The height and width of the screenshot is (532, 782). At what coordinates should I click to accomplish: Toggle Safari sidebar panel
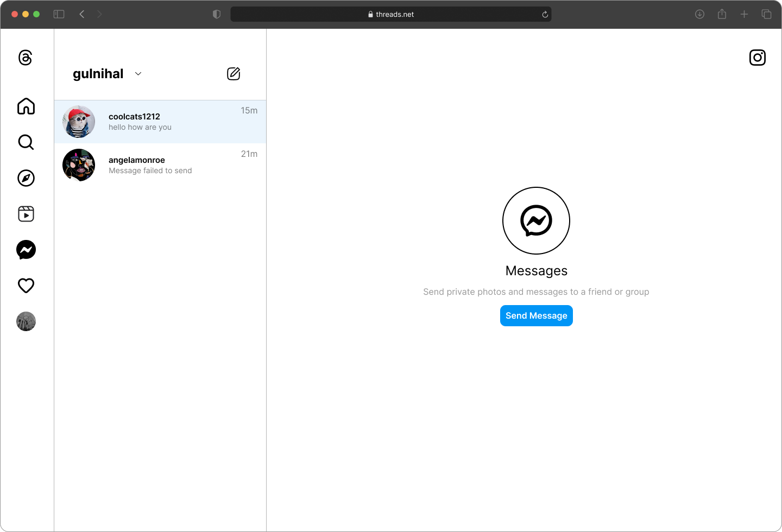[59, 14]
